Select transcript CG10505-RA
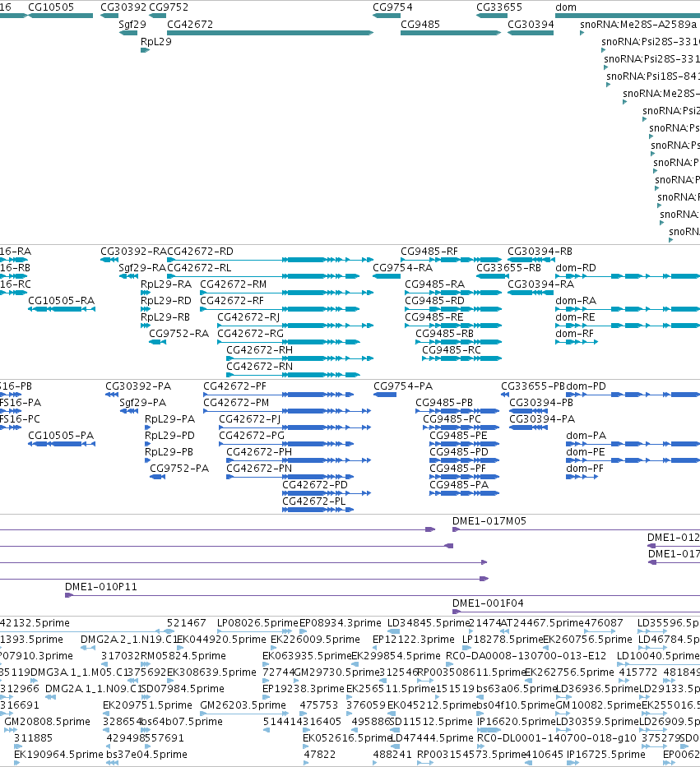The height and width of the screenshot is (767, 700). [62, 309]
